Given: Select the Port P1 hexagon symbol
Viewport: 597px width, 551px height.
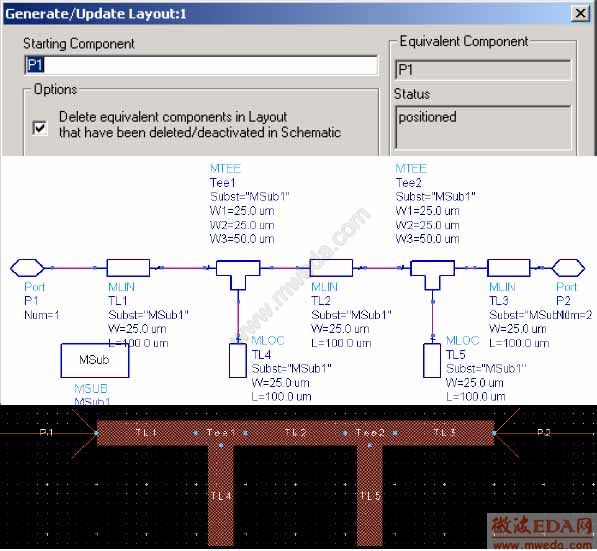Looking at the screenshot, I should [x=27, y=268].
